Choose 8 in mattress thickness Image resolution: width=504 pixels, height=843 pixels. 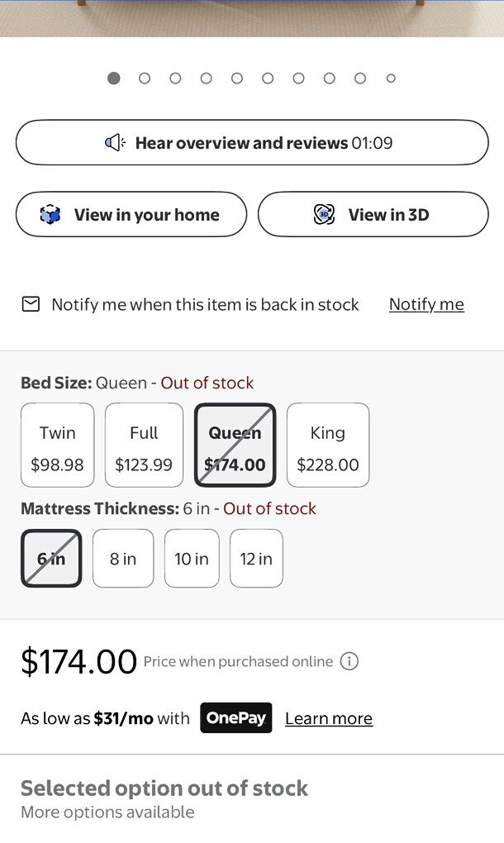click(x=123, y=559)
